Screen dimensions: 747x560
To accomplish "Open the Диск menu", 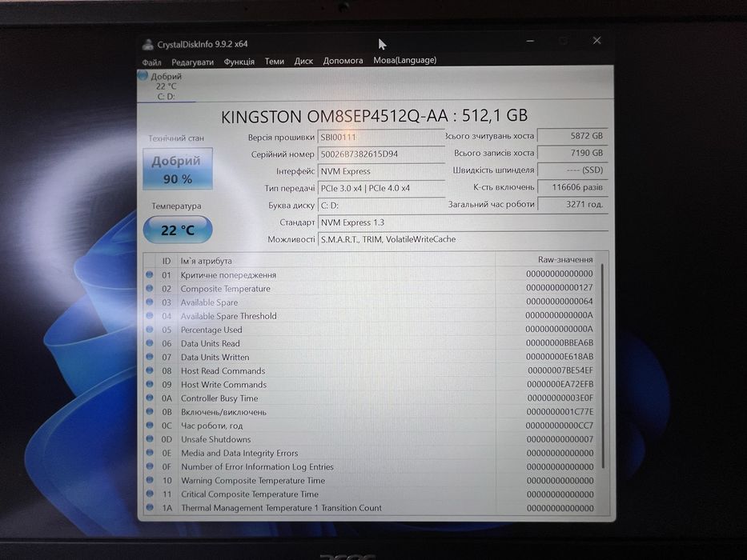I will 303,61.
